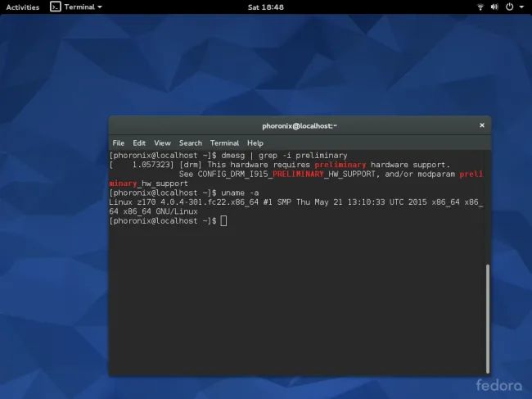
Task: Click the Wi-Fi icon in top bar
Action: pyautogui.click(x=480, y=7)
